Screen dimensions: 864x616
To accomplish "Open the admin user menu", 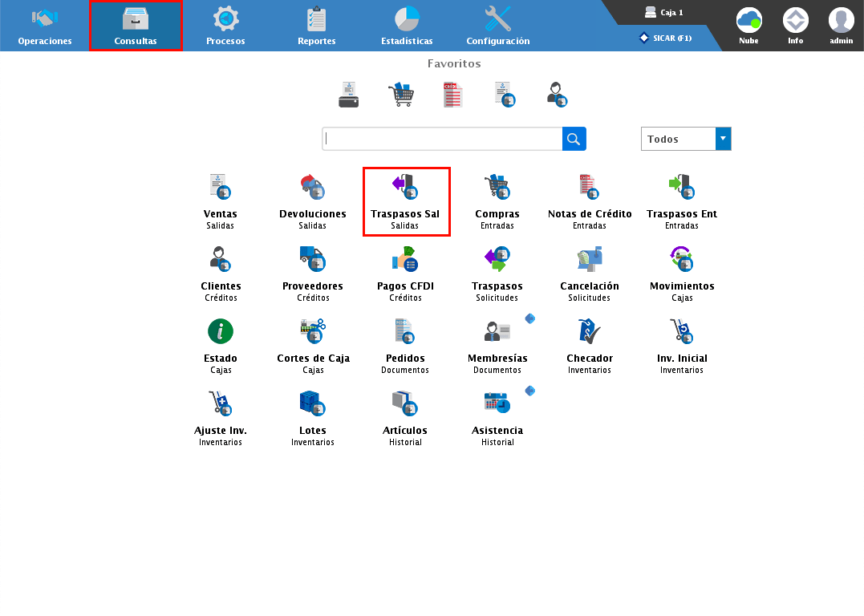I will tap(842, 26).
